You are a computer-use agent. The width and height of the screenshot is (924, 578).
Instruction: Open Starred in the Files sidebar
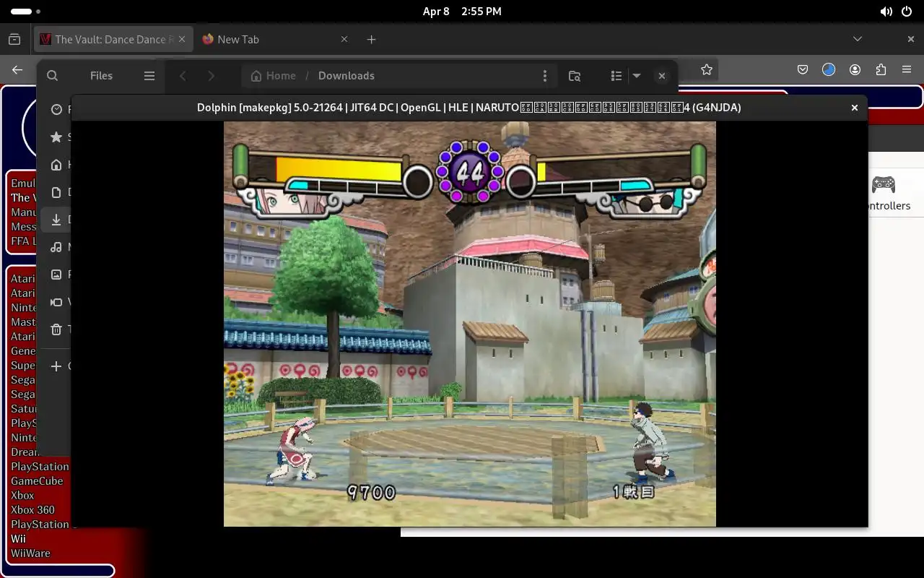[56, 137]
